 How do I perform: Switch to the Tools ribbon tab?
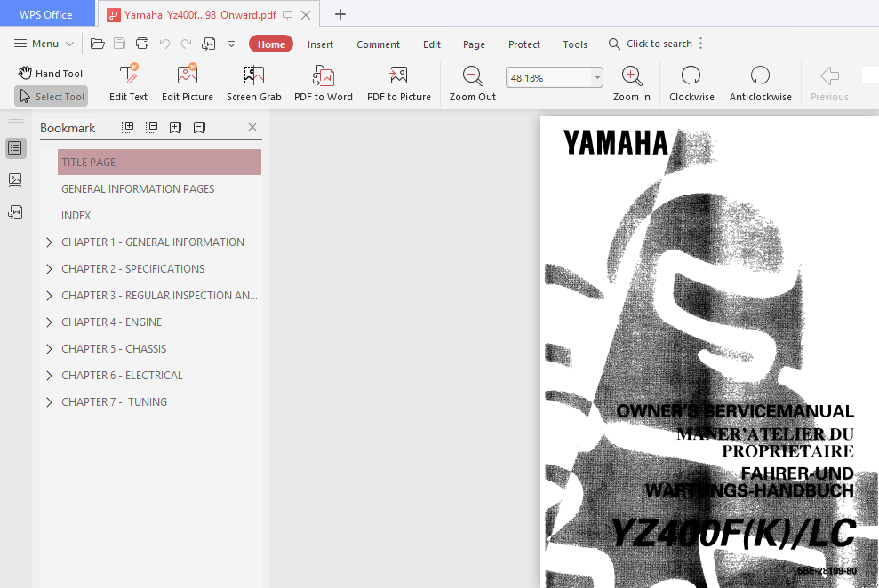click(575, 44)
